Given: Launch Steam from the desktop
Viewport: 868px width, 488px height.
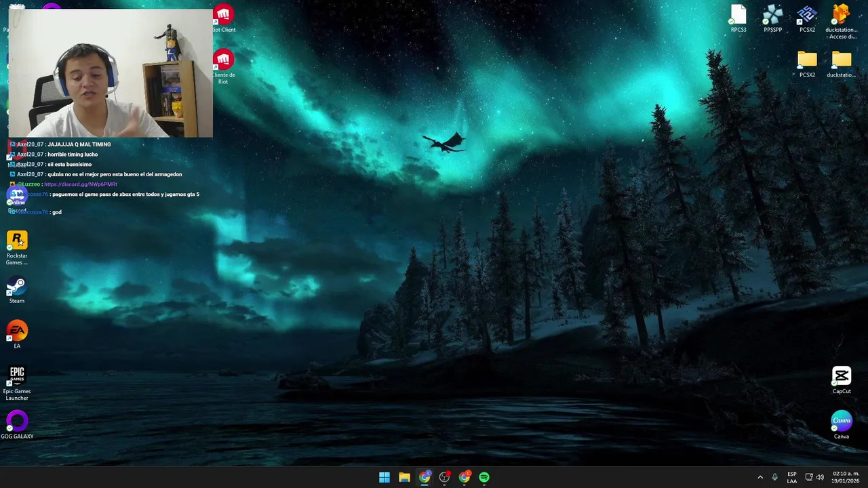Looking at the screenshot, I should 17,291.
